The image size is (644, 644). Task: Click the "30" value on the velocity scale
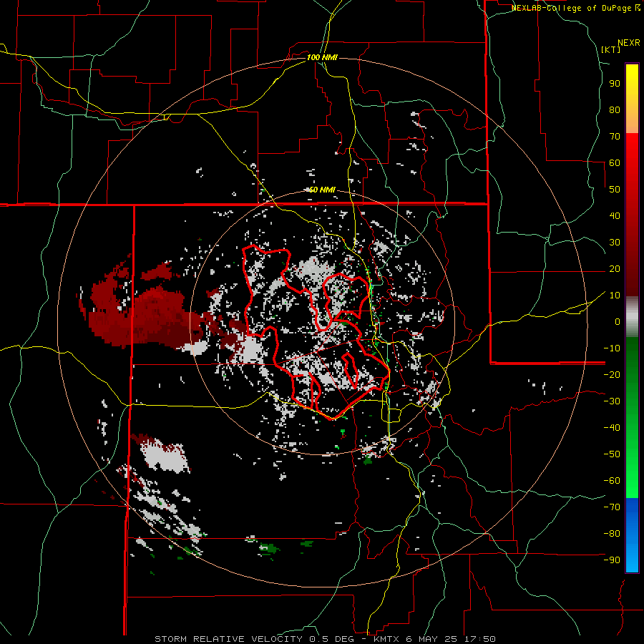pyautogui.click(x=615, y=243)
